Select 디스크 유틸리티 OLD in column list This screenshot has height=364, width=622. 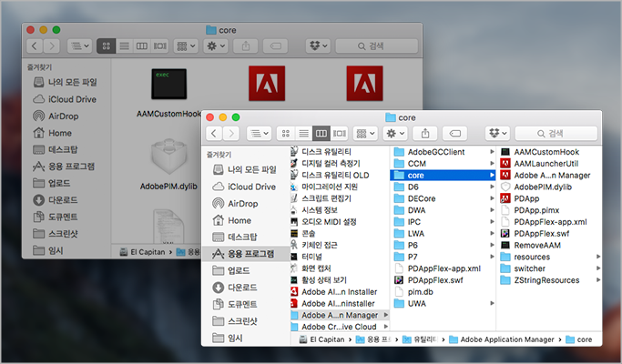[340, 176]
